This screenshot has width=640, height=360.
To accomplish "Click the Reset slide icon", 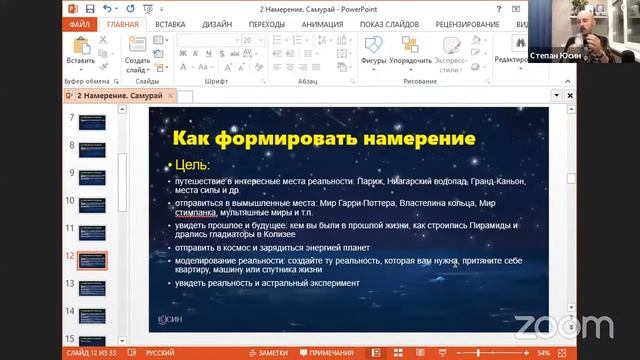I will (159, 53).
